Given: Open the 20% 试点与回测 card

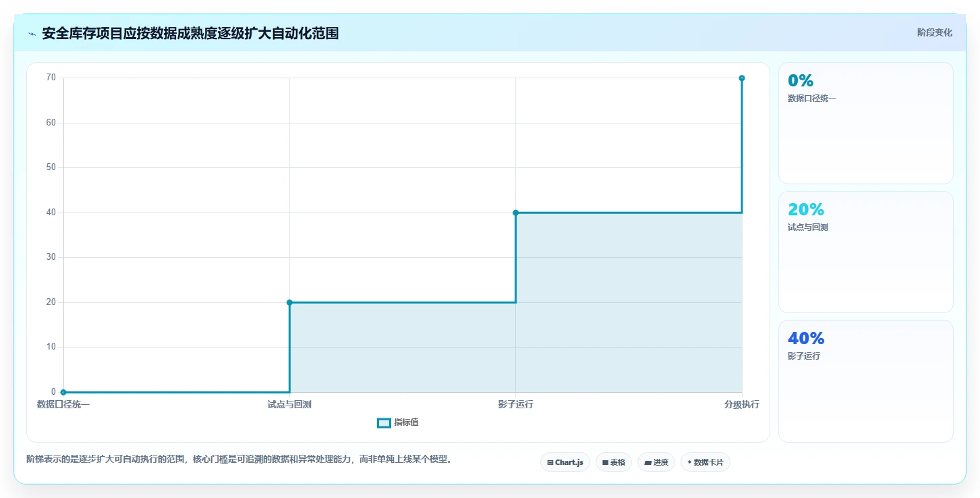Looking at the screenshot, I should pyautogui.click(x=865, y=252).
